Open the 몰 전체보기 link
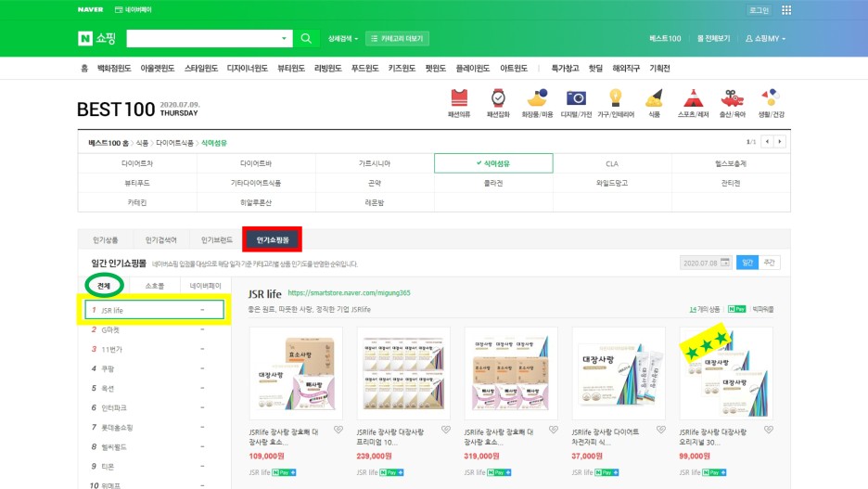Screen dimensions: 868x489 point(713,38)
